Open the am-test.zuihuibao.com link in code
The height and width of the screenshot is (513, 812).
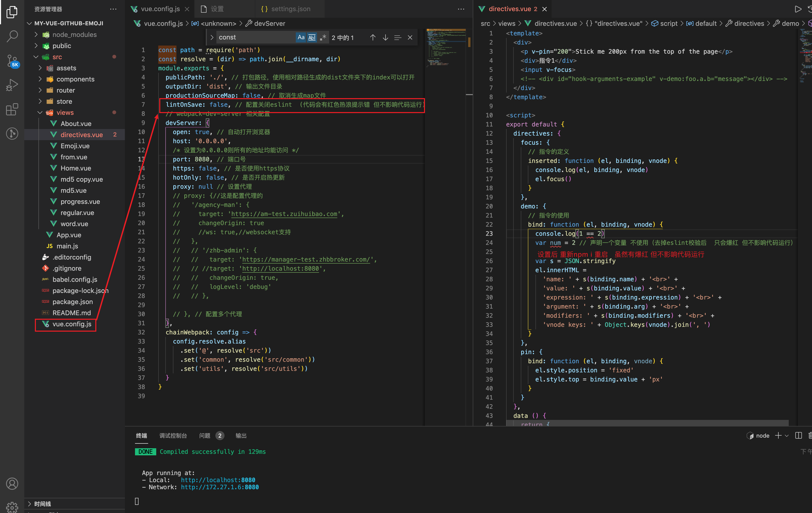284,214
